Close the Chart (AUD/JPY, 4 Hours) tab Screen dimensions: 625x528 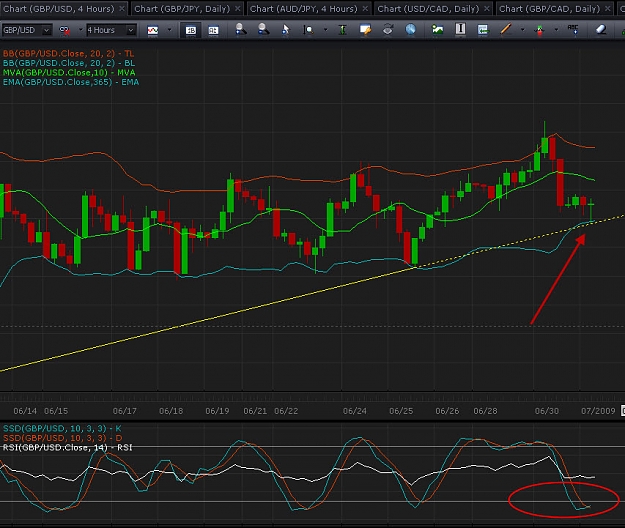(x=365, y=8)
